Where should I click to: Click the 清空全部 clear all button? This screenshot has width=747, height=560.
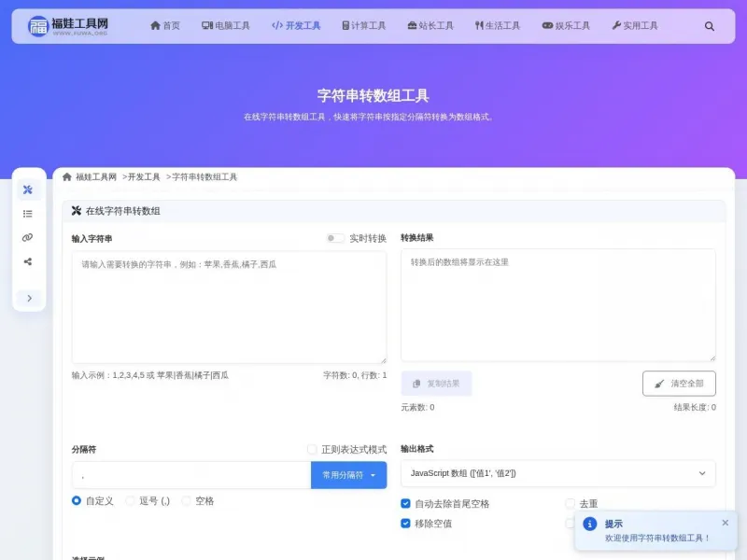pyautogui.click(x=678, y=384)
